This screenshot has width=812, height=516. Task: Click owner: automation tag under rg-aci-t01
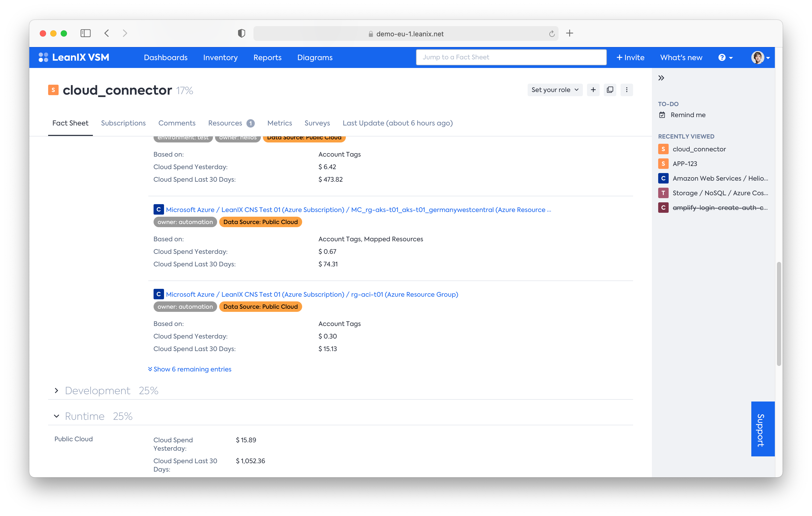[185, 306]
